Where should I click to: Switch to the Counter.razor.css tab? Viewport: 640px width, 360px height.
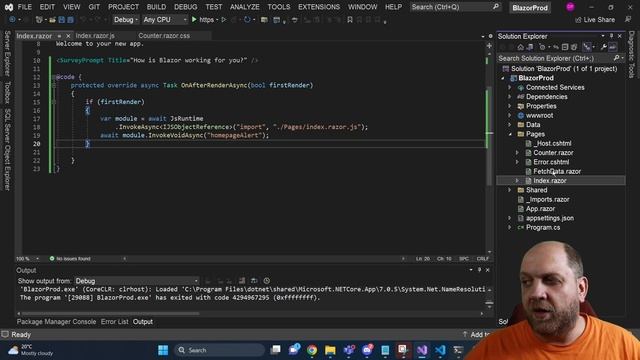[164, 36]
